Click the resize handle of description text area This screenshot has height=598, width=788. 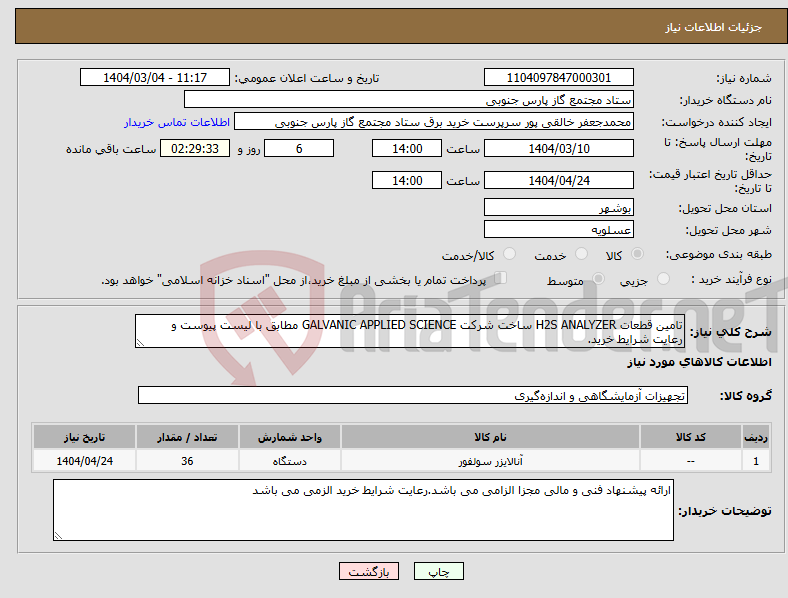click(x=140, y=343)
